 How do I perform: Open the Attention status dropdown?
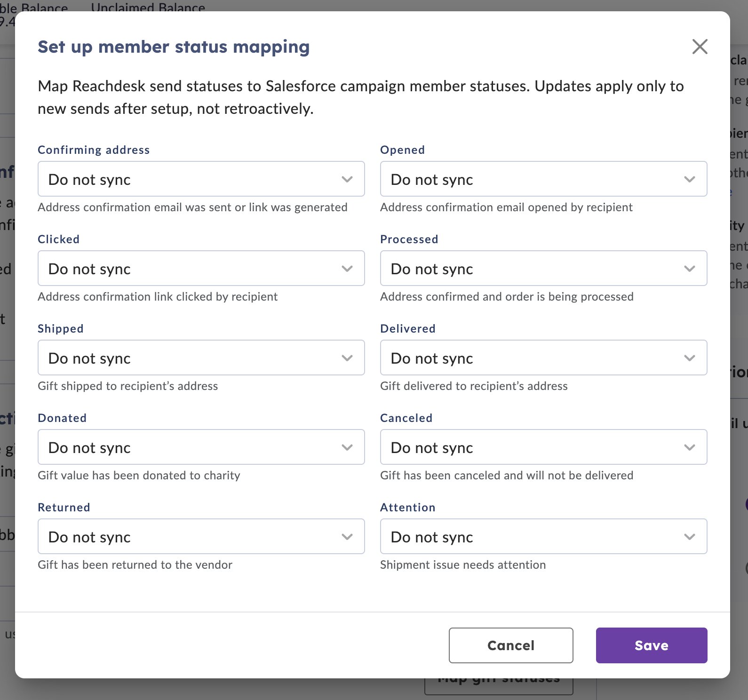coord(543,536)
